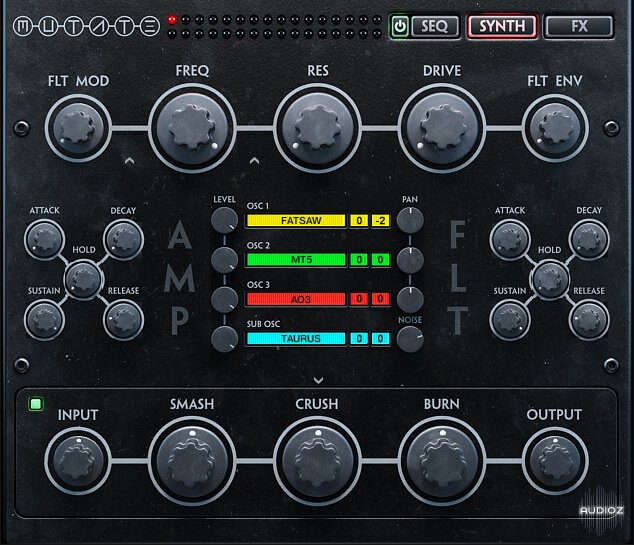Switch to the SEQ tab
The width and height of the screenshot is (634, 545).
tap(435, 27)
